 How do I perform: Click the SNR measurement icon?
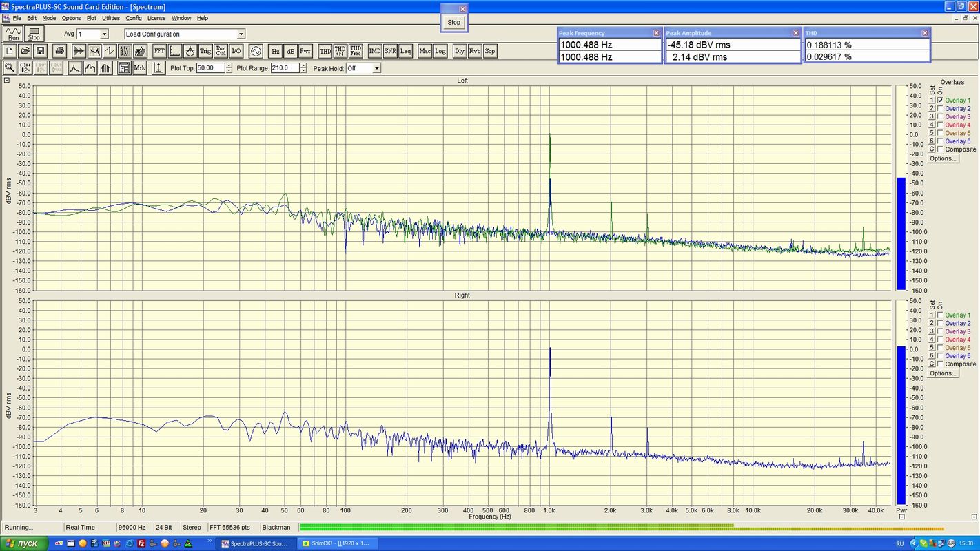pos(390,51)
